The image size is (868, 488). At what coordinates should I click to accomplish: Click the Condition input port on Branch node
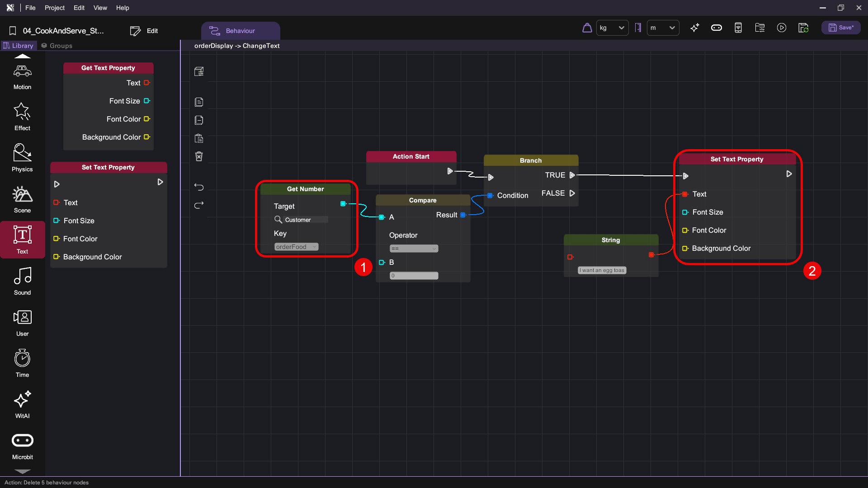490,195
